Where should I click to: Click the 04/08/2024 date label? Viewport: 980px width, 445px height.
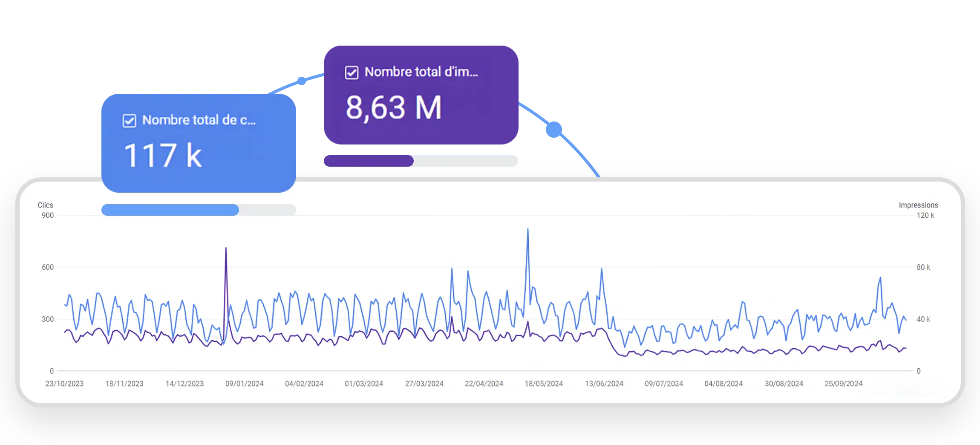723,384
